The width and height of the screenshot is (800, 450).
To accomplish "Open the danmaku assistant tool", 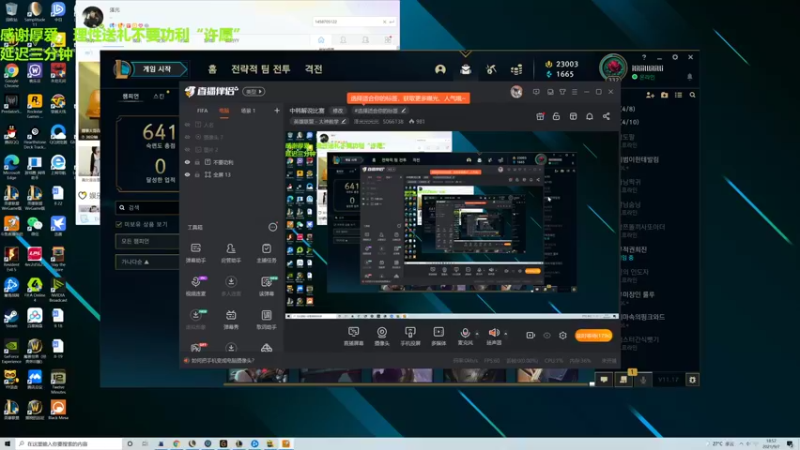I will pyautogui.click(x=195, y=253).
